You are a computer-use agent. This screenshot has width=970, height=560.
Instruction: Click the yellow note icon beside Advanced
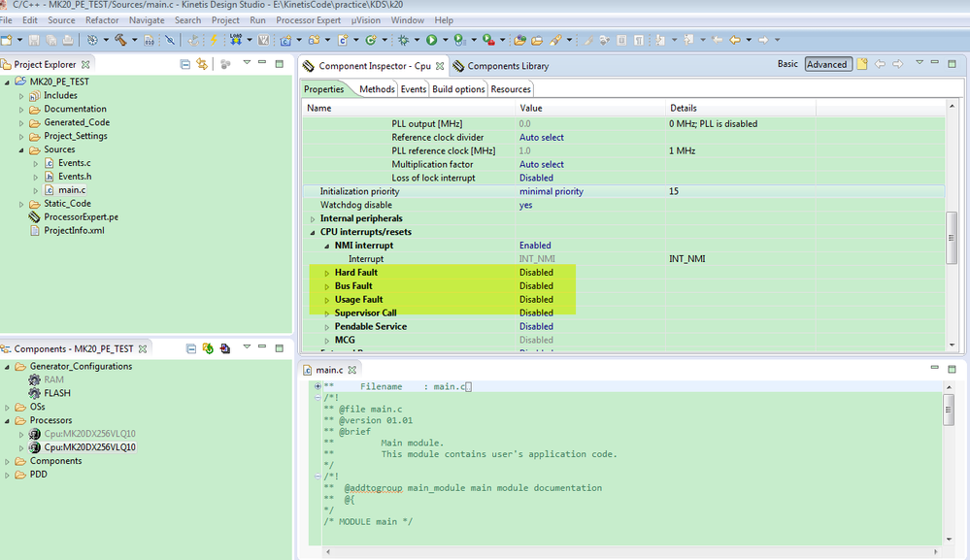861,64
